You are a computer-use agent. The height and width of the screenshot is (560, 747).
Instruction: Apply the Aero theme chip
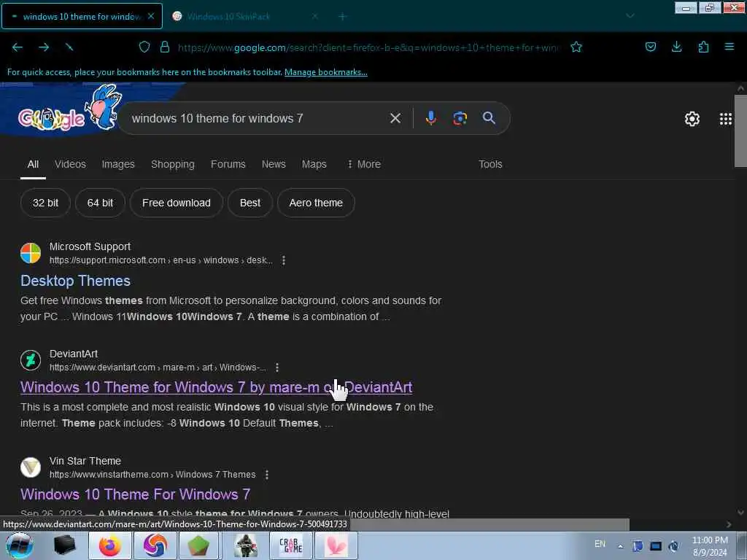[316, 203]
